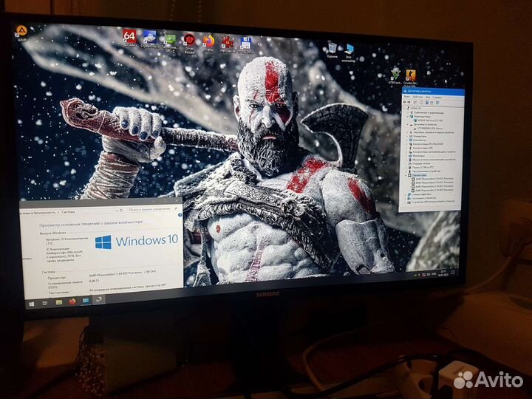Click the help icon in System window

[x=180, y=215]
